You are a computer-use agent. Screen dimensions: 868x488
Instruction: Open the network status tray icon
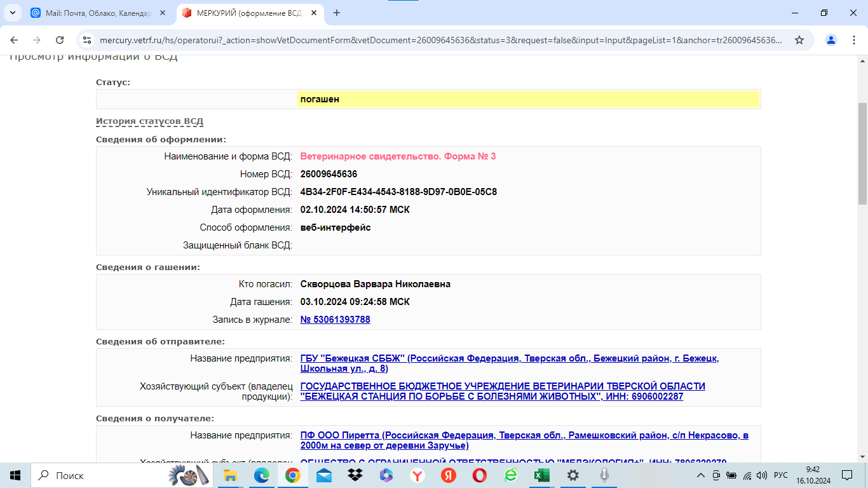pyautogui.click(x=747, y=475)
